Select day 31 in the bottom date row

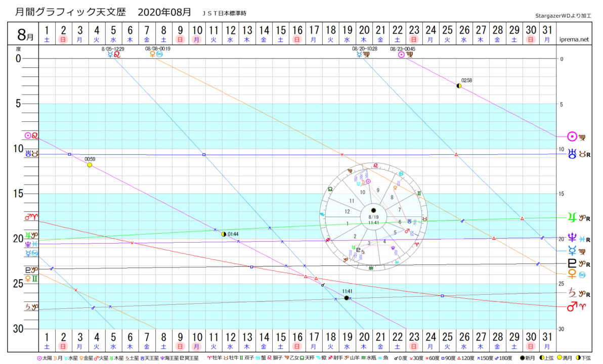click(x=547, y=341)
